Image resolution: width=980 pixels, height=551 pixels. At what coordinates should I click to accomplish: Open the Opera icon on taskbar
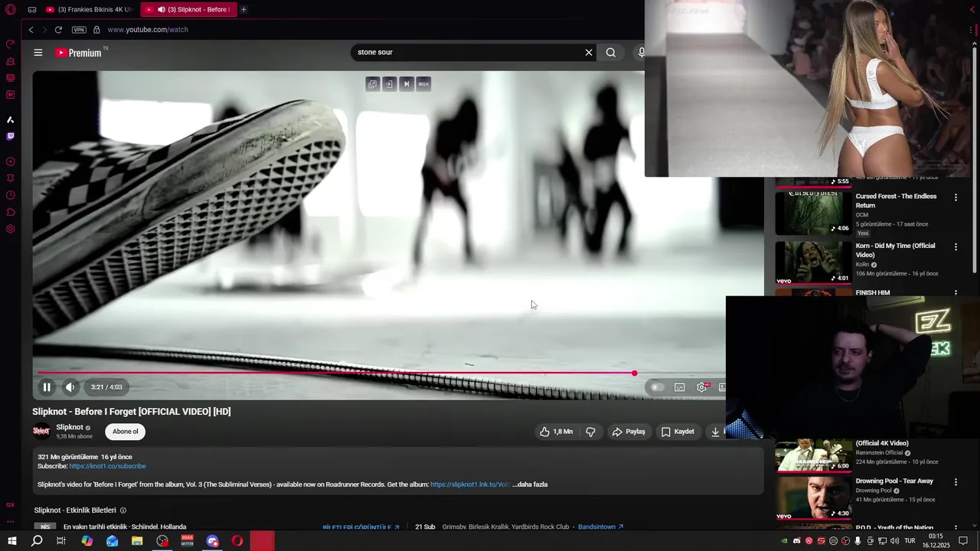(x=237, y=541)
